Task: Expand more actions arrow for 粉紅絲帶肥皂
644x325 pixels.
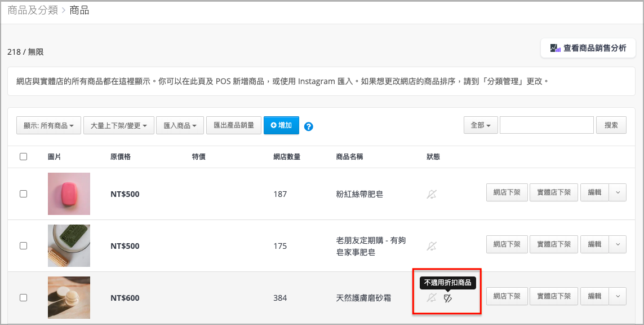Action: [x=618, y=192]
